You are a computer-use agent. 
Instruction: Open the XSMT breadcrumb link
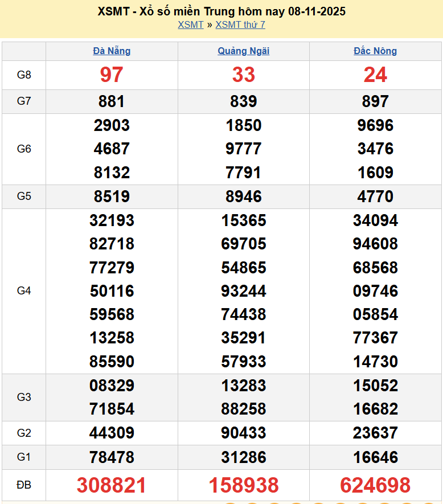190,24
